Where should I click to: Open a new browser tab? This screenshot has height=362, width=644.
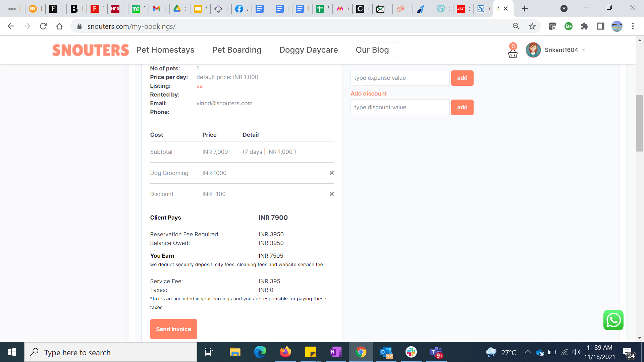[x=525, y=9]
